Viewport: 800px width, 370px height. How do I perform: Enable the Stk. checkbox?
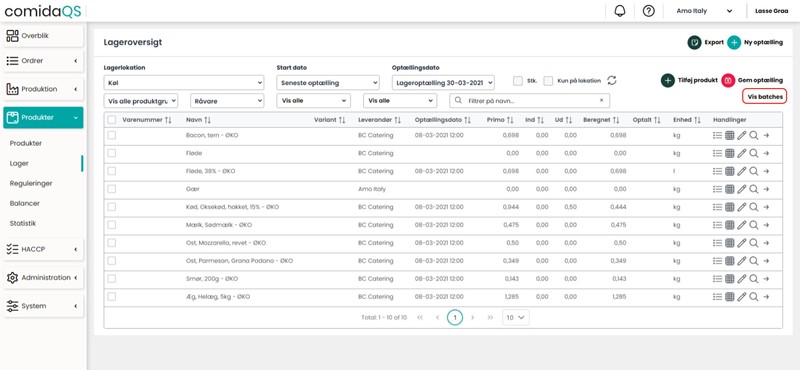click(518, 81)
